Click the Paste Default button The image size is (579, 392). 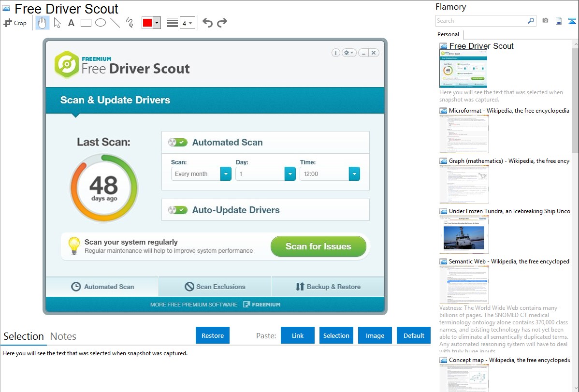coord(414,335)
